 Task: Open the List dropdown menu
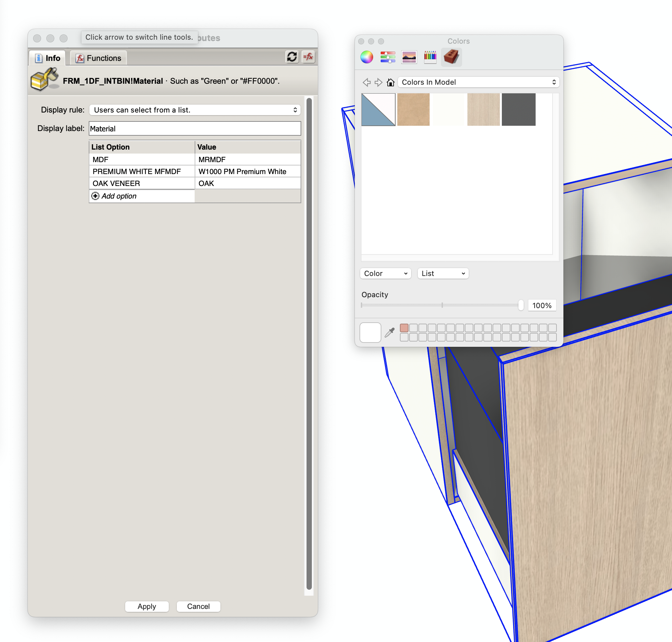click(443, 273)
